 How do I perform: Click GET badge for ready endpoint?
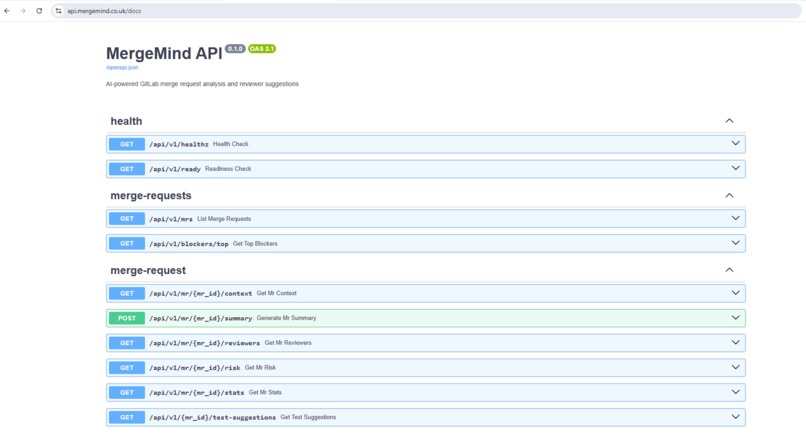click(x=126, y=169)
